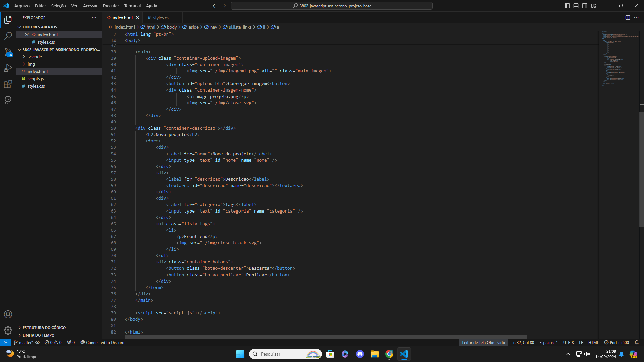Open styles.css in the project file tree
This screenshot has height=362, width=644.
(59, 86)
